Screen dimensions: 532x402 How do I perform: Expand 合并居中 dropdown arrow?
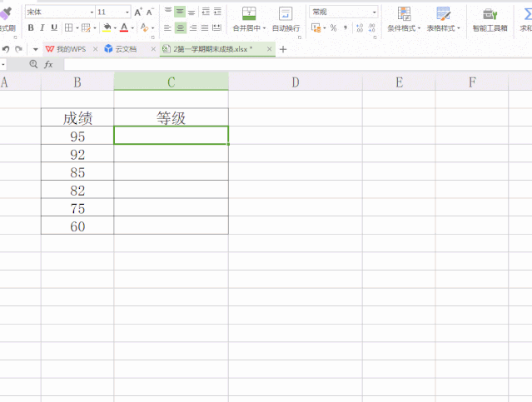click(x=264, y=28)
